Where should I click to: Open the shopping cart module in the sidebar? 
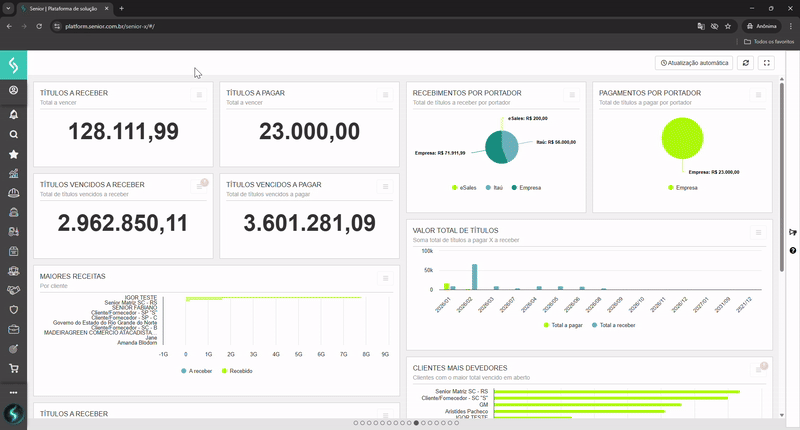(x=13, y=368)
